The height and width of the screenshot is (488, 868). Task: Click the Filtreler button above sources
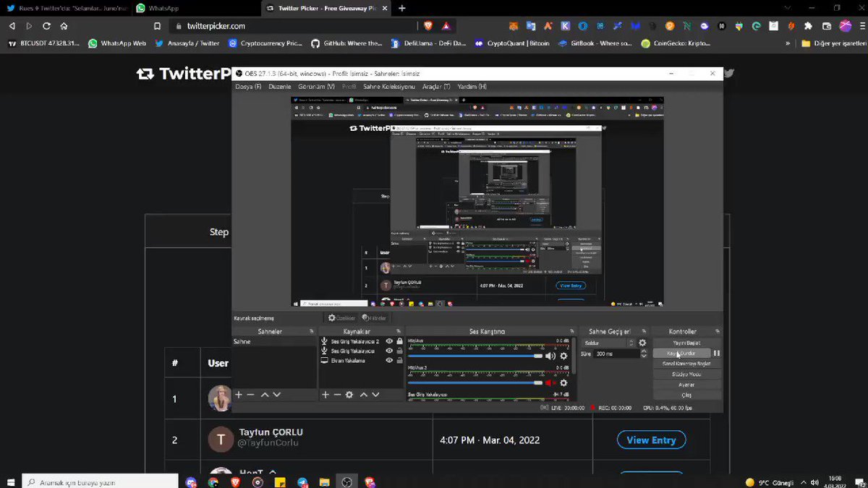click(x=375, y=317)
